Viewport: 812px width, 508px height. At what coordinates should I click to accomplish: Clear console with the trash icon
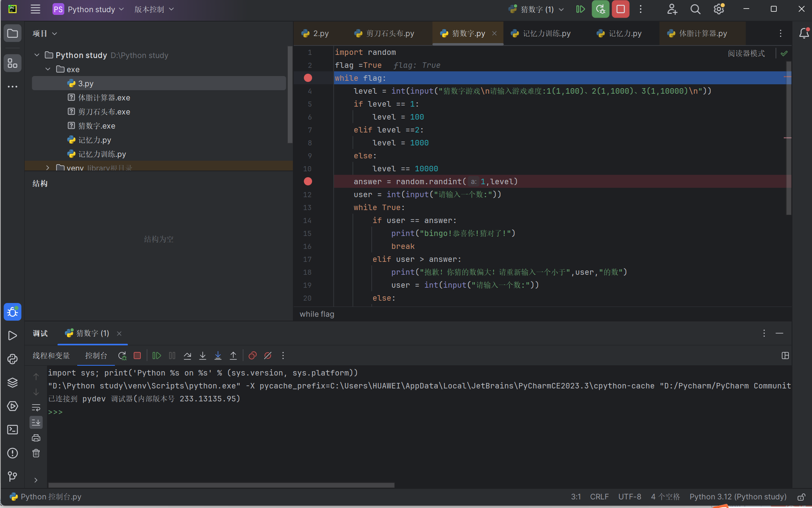(36, 454)
